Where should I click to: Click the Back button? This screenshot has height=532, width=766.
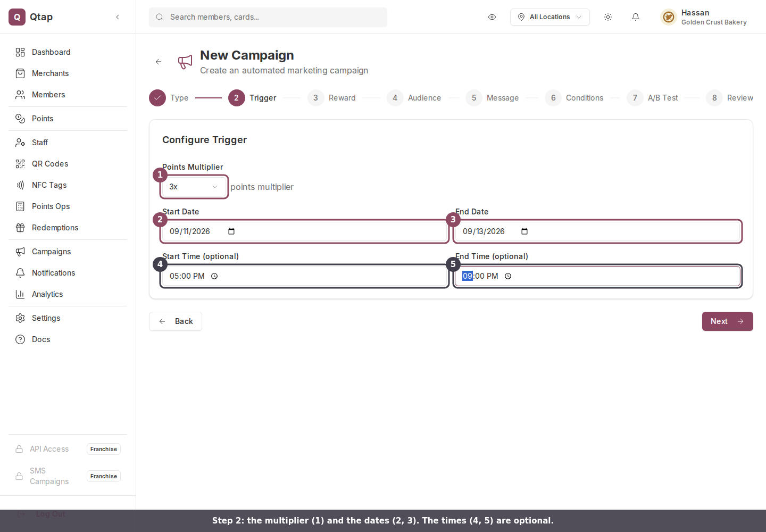click(x=176, y=321)
